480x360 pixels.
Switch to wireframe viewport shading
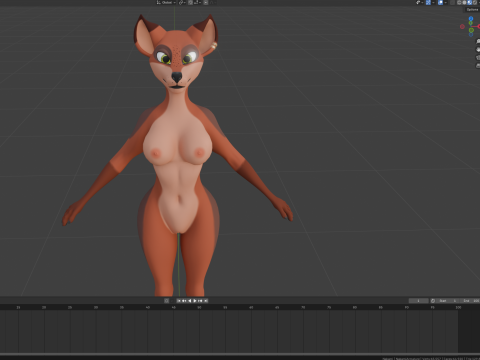coord(459,2)
